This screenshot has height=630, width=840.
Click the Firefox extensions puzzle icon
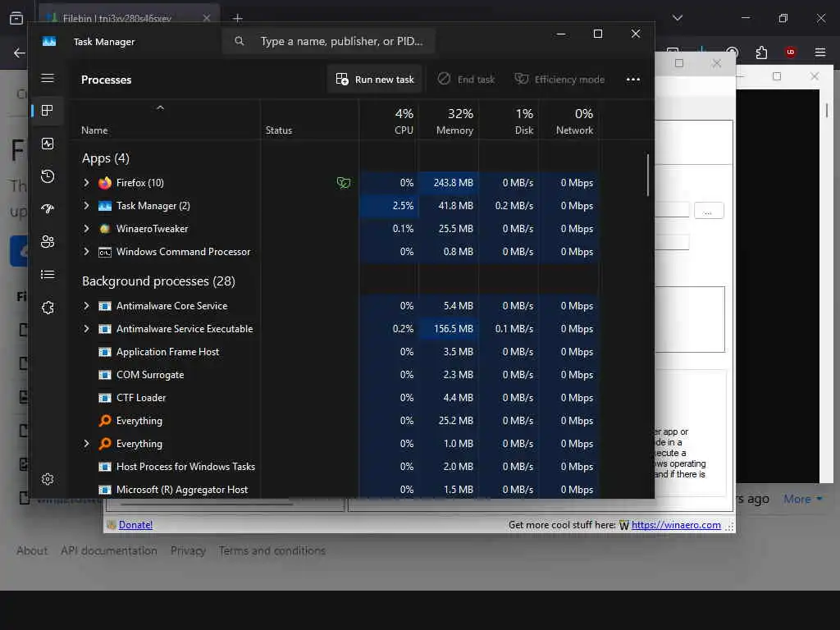tap(761, 52)
